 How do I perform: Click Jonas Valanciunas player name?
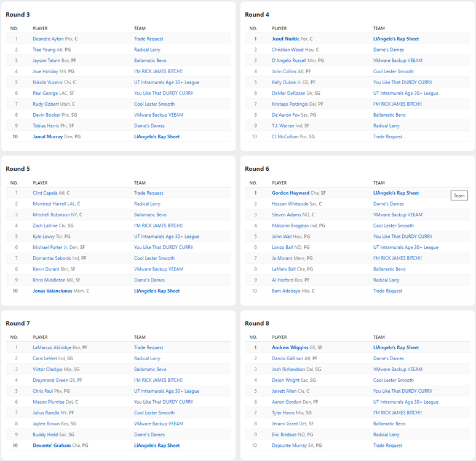click(x=54, y=291)
